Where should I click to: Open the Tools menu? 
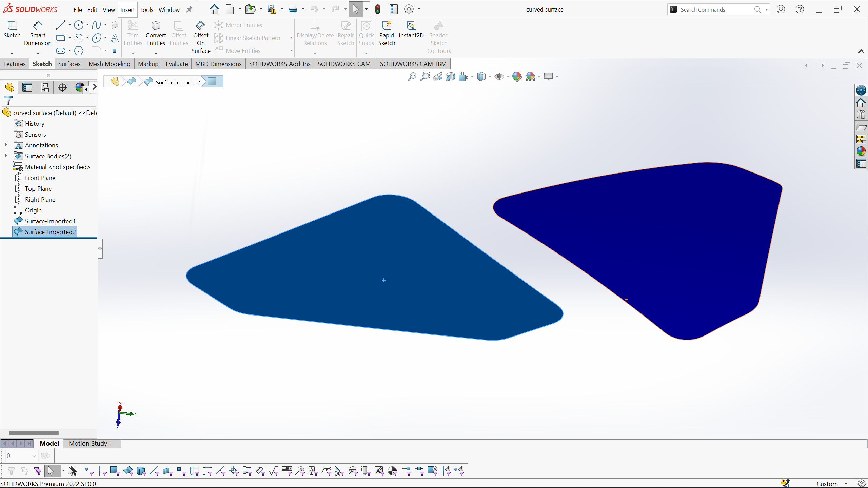[x=146, y=10]
